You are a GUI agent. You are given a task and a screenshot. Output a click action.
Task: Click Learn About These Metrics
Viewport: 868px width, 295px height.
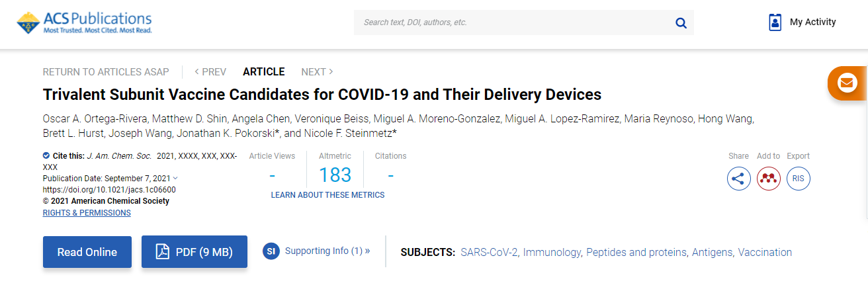click(x=327, y=195)
